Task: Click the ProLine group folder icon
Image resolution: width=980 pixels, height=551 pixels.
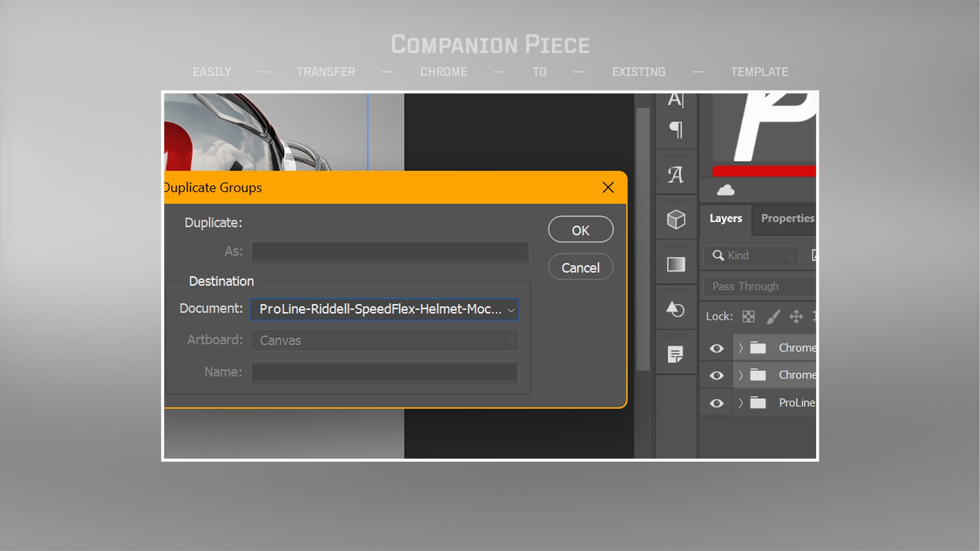Action: pyautogui.click(x=758, y=403)
